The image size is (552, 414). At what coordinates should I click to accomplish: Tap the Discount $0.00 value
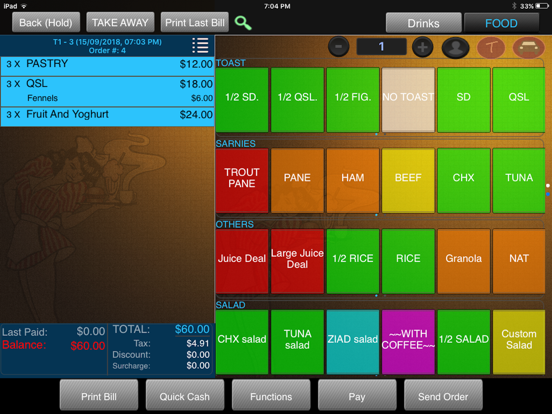[198, 355]
